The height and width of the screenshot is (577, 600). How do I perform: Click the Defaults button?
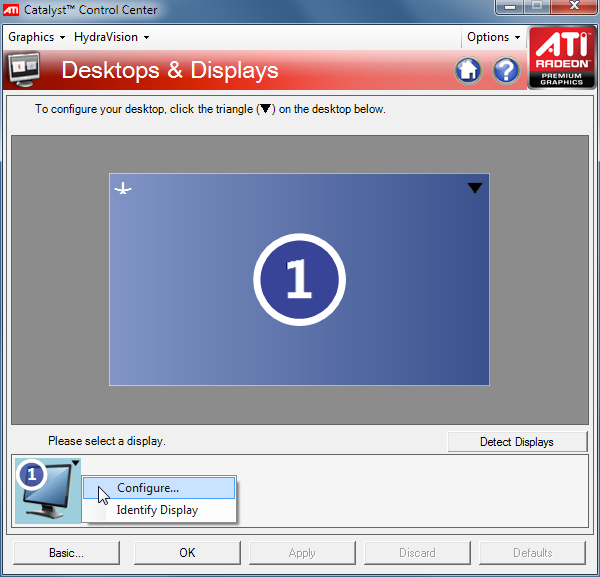pos(532,553)
